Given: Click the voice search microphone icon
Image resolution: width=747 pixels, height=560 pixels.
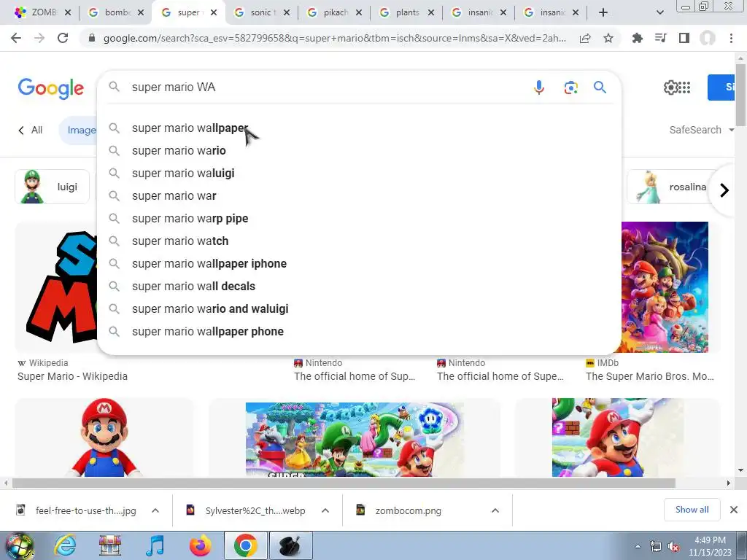Looking at the screenshot, I should pos(539,87).
